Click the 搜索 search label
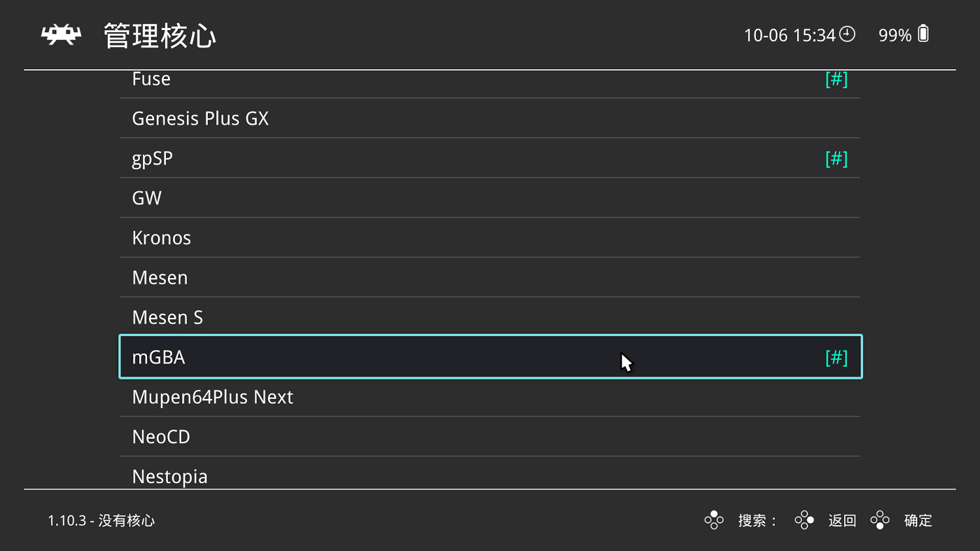Viewport: 980px width, 551px height. (753, 520)
